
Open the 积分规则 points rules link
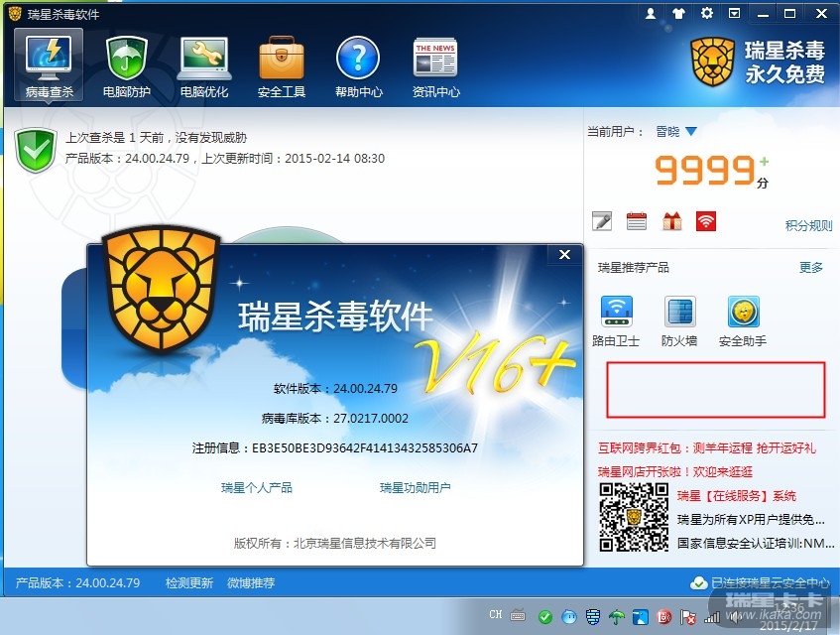pos(808,225)
